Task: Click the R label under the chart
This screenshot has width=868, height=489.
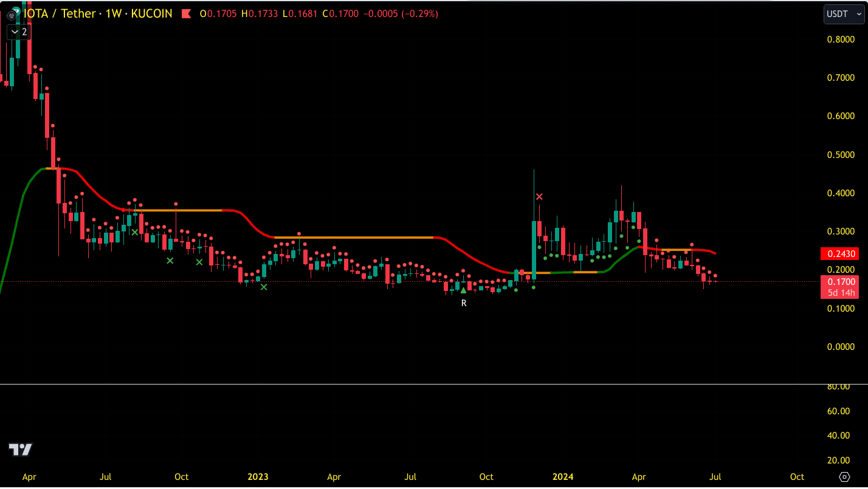Action: pos(464,303)
